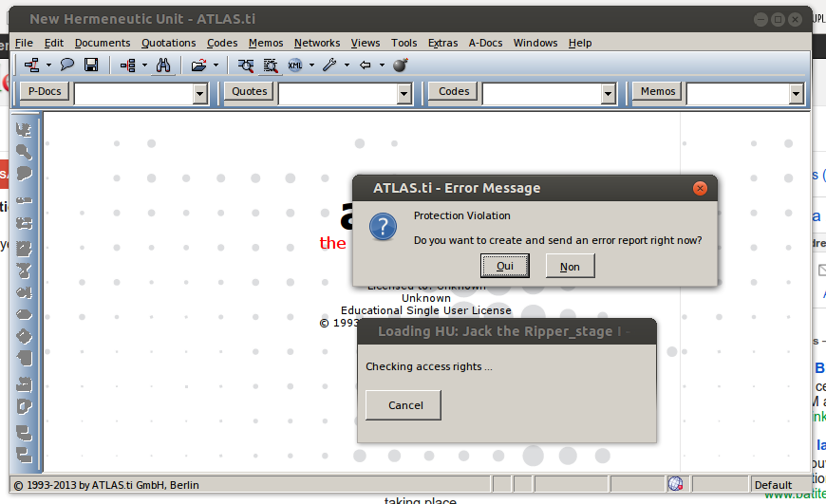Open the Extras menu
826x504 pixels.
(443, 43)
